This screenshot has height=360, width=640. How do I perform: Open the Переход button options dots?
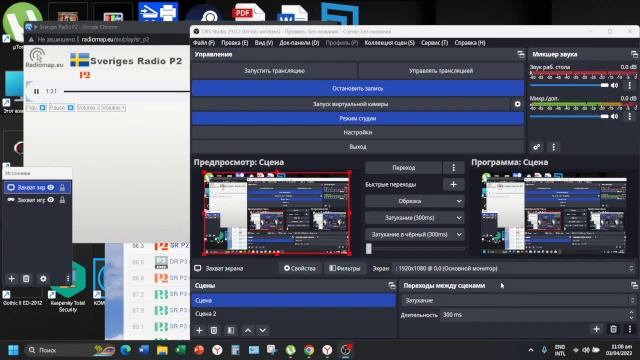pos(453,168)
